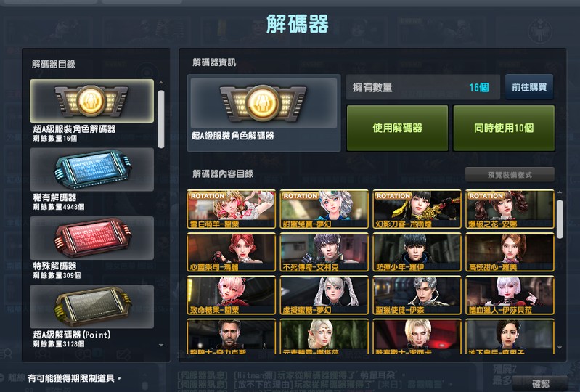Select the 防彈少年-羅伊 character thumbnail
Viewport: 580px width, 392px height.
[x=417, y=252]
